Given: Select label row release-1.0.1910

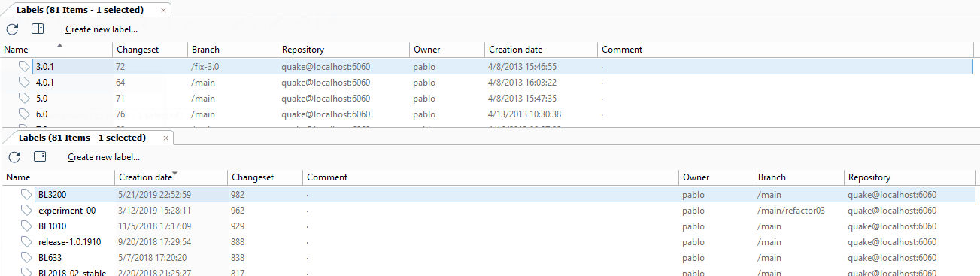Looking at the screenshot, I should click(x=506, y=242).
